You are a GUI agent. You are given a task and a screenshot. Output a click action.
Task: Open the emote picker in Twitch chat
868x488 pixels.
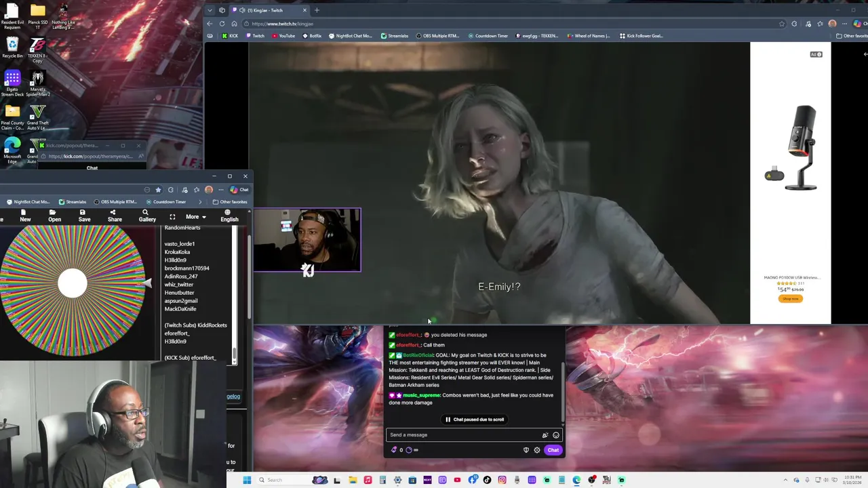556,435
